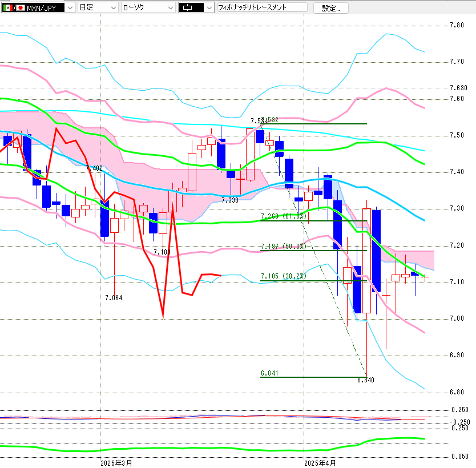
Task: Click the 7.402 price annotation
Action: coord(94,168)
